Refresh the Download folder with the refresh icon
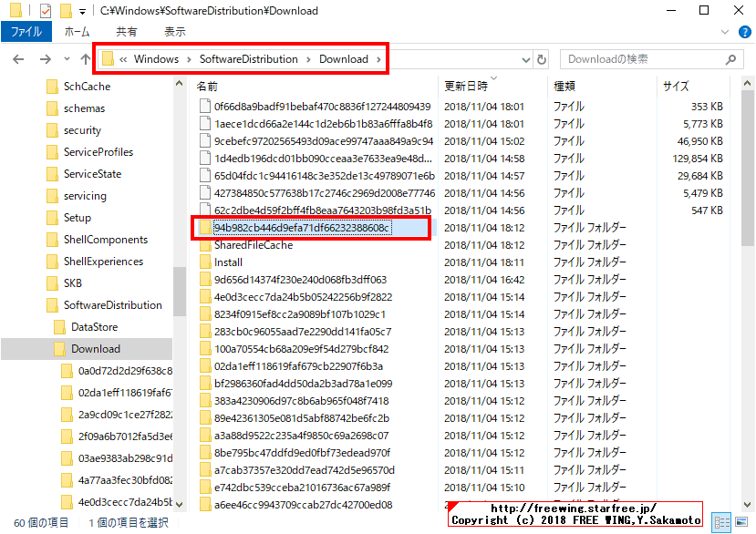Screen dimensions: 756x534 [x=541, y=58]
